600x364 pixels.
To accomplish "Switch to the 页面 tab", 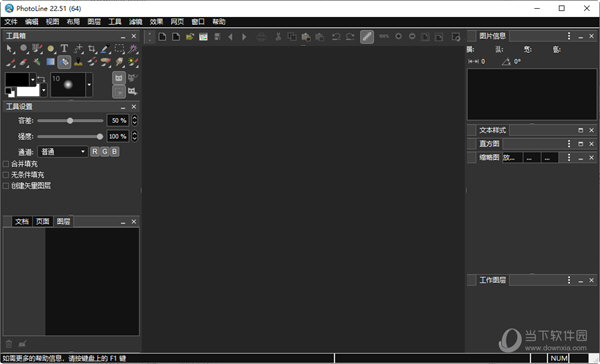I will click(x=42, y=221).
